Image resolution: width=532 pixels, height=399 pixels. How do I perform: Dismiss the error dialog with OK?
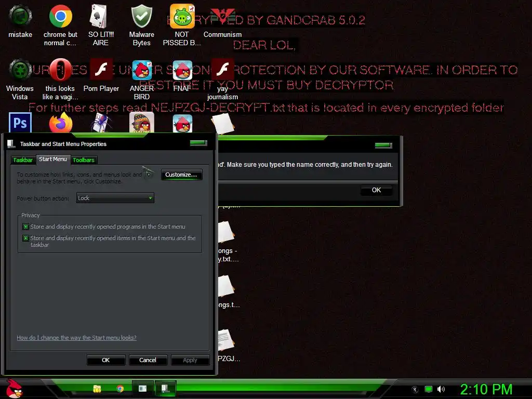point(376,190)
